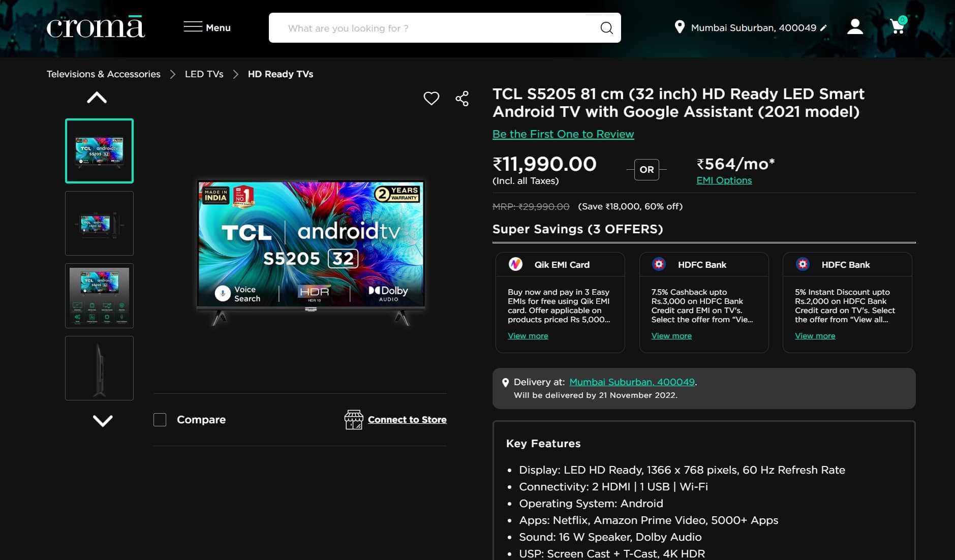
Task: Click 'Apps: Netflix, Amazon Prime Video' line
Action: pyautogui.click(x=649, y=520)
